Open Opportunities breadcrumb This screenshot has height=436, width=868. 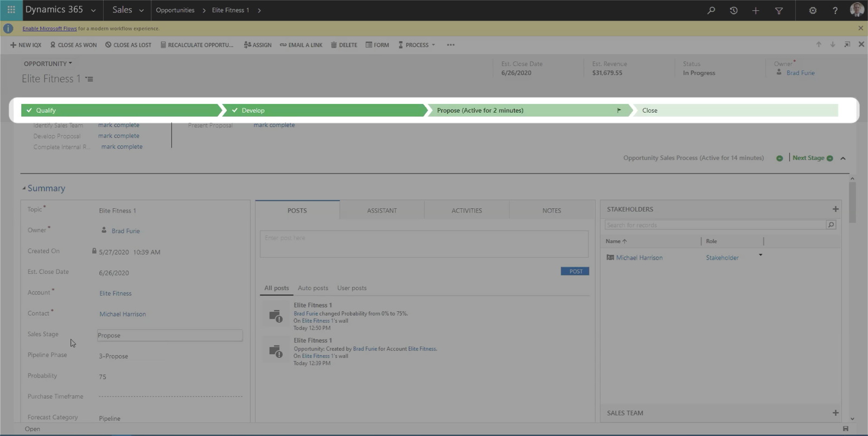click(175, 10)
